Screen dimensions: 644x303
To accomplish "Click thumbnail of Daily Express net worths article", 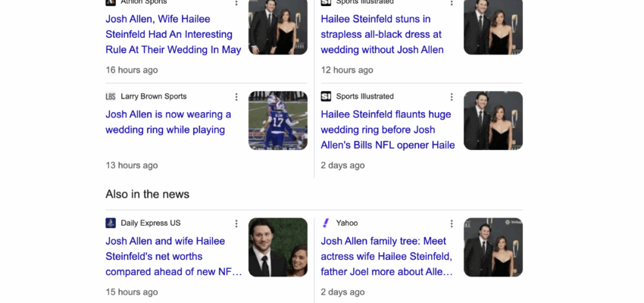I will tap(278, 248).
